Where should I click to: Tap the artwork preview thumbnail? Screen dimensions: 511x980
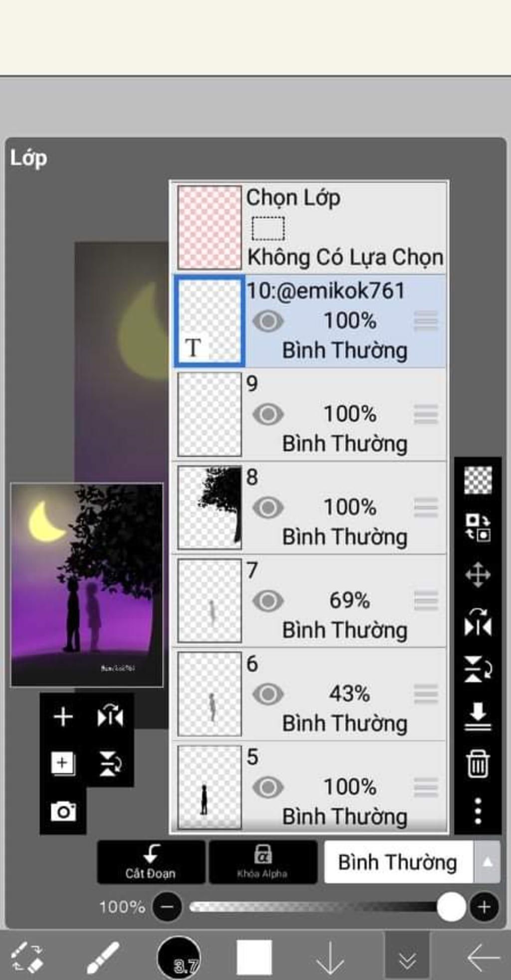[x=87, y=584]
